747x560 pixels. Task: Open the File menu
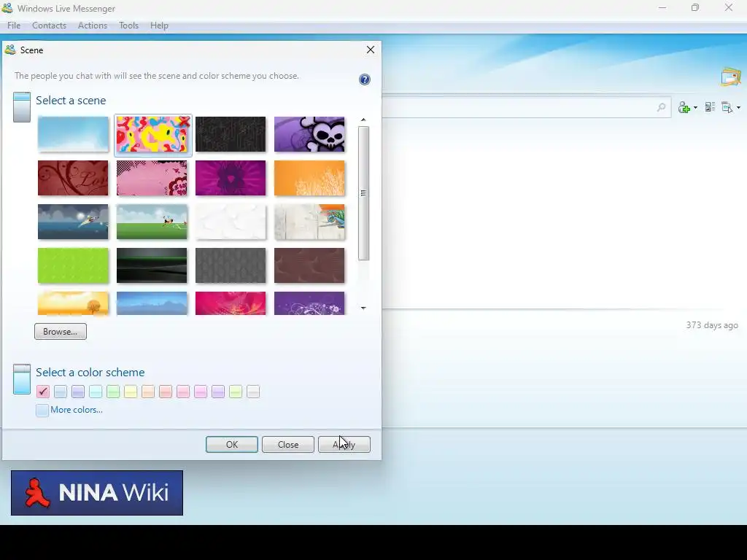pos(14,26)
